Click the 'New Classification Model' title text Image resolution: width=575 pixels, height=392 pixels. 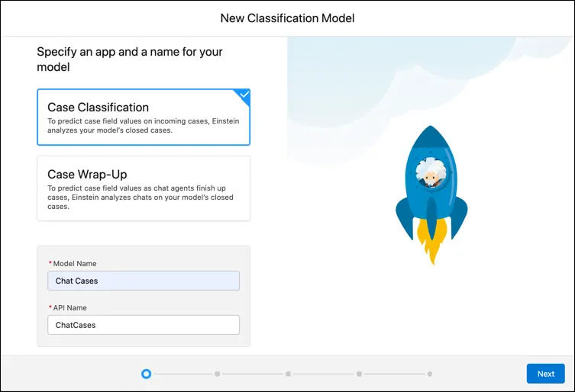(287, 18)
